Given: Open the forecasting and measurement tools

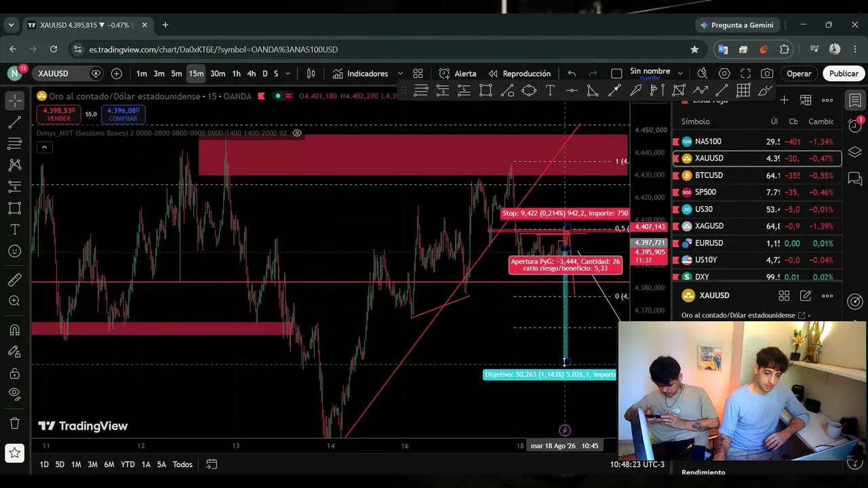Looking at the screenshot, I should click(14, 186).
